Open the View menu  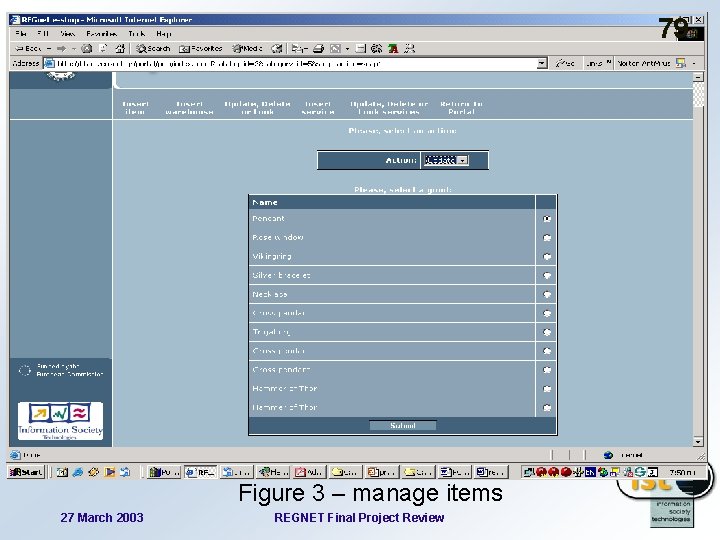pyautogui.click(x=68, y=34)
